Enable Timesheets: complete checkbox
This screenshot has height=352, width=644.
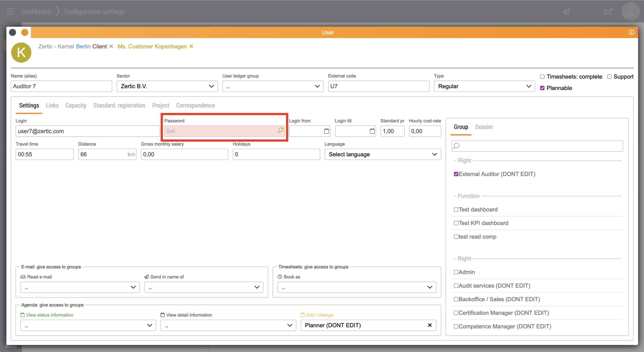542,77
